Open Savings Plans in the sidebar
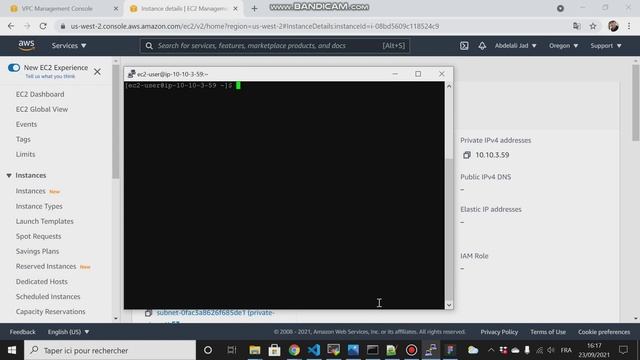 coord(38,251)
